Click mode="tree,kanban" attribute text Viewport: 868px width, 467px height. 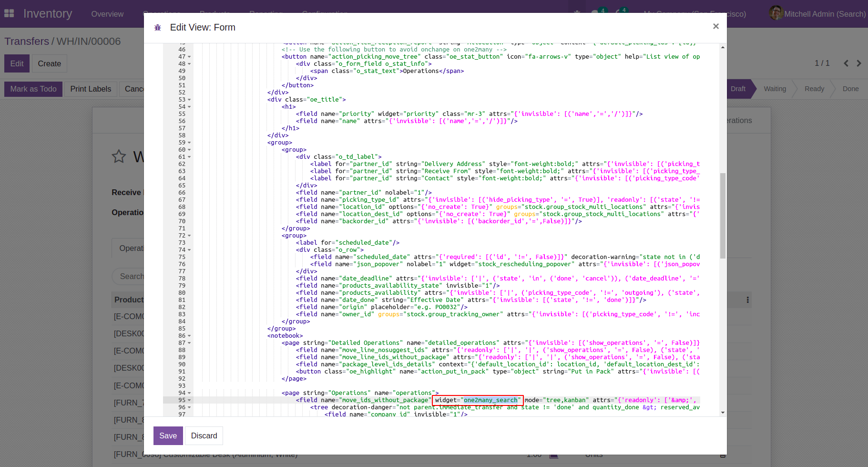557,400
